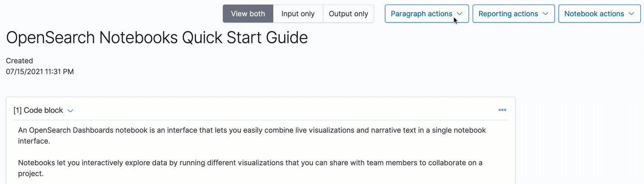Viewport: 644px width, 184px height.
Task: Click the 07/15/2021 11:31 PM timestamp
Action: (40, 71)
